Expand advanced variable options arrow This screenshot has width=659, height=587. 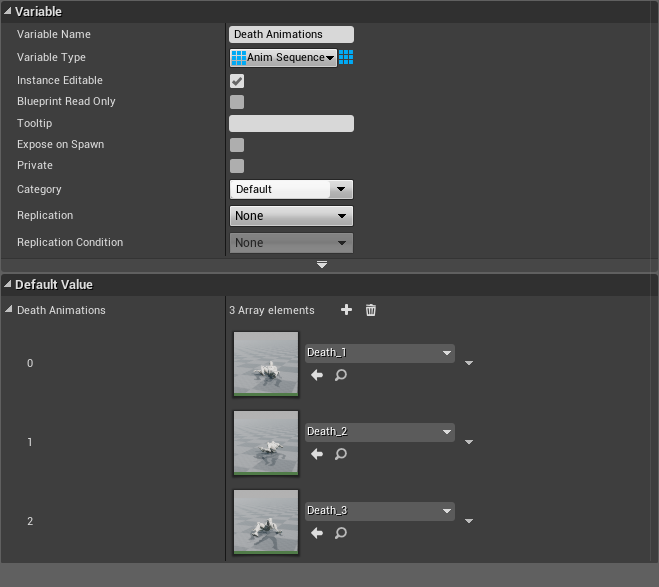(322, 264)
